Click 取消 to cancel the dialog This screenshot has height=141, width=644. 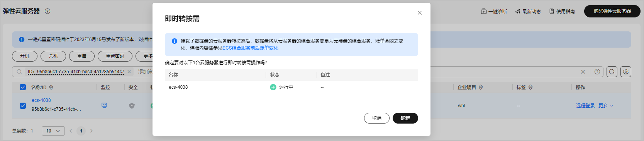point(377,118)
